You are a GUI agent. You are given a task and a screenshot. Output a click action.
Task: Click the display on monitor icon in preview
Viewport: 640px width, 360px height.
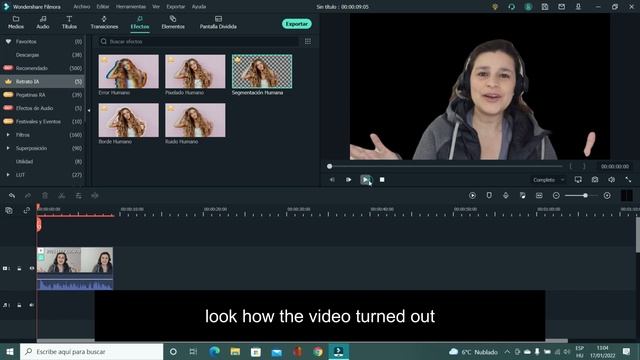click(578, 180)
